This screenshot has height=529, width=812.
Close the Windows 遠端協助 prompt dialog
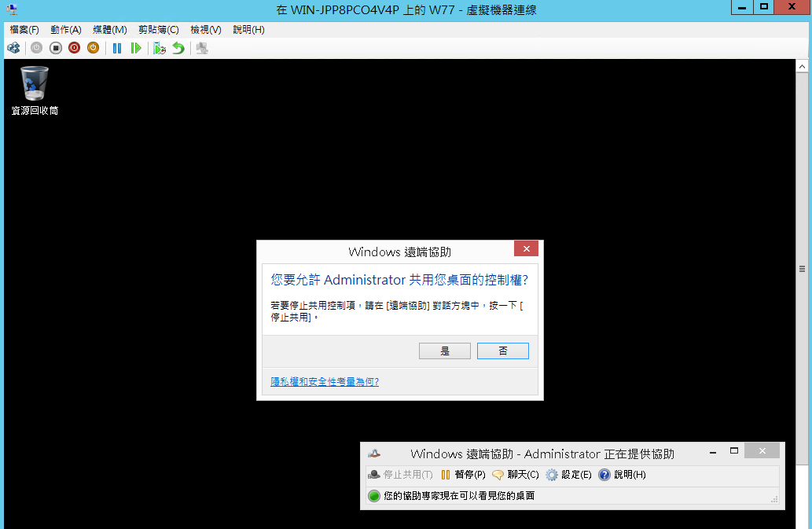[526, 249]
